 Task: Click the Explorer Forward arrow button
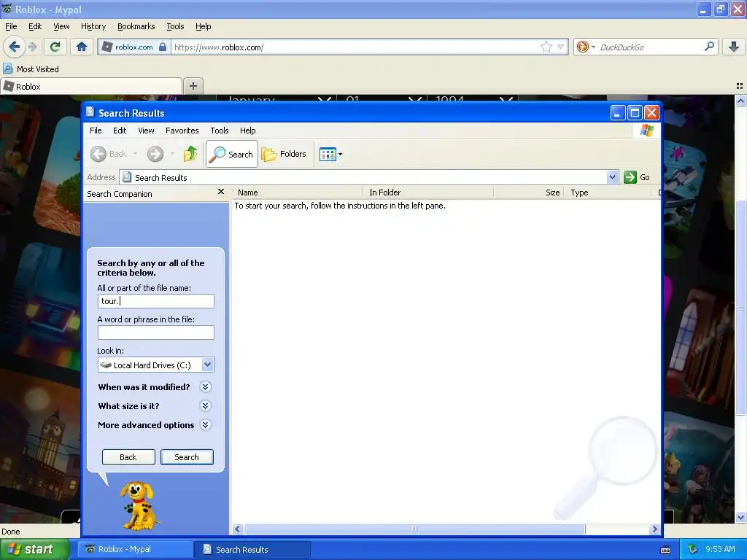(x=155, y=154)
